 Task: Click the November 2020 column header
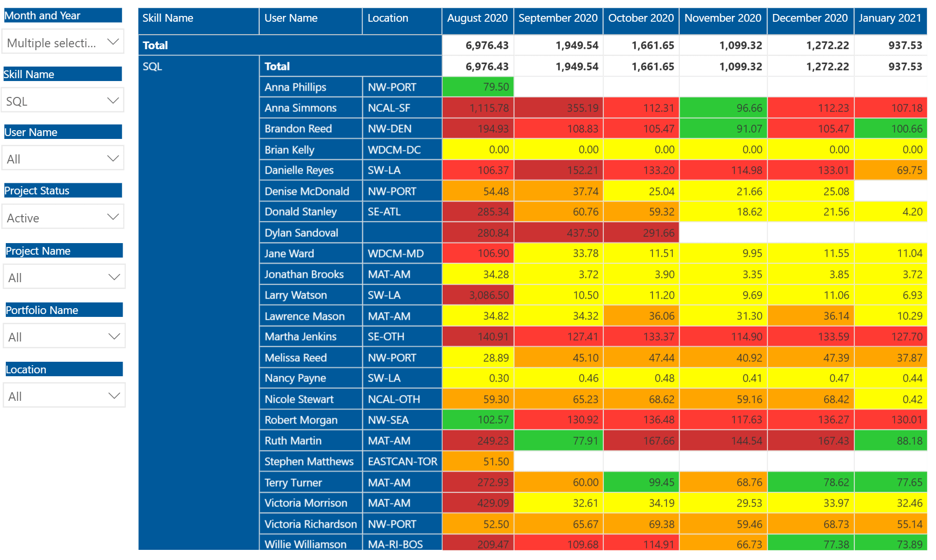[722, 18]
